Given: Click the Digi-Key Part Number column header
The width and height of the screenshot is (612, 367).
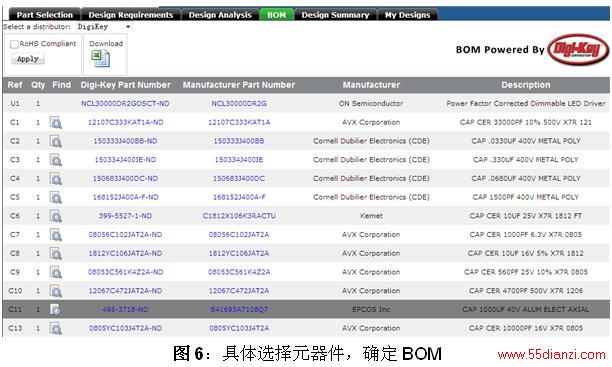Looking at the screenshot, I should tap(125, 85).
